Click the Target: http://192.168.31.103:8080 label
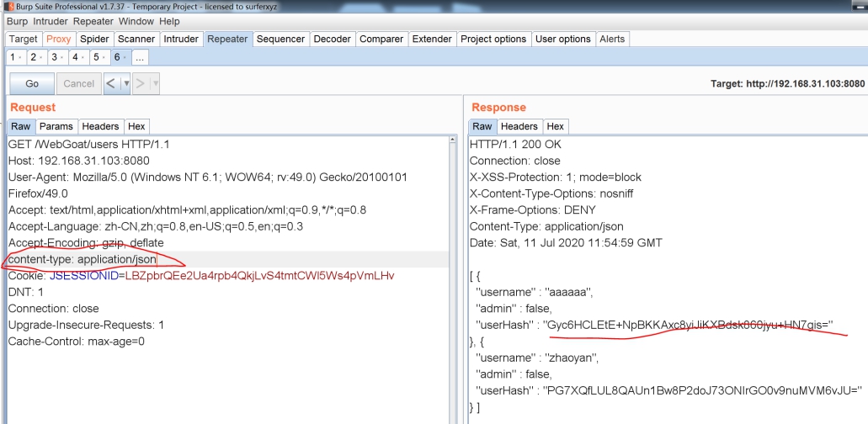868x424 pixels. pyautogui.click(x=788, y=84)
